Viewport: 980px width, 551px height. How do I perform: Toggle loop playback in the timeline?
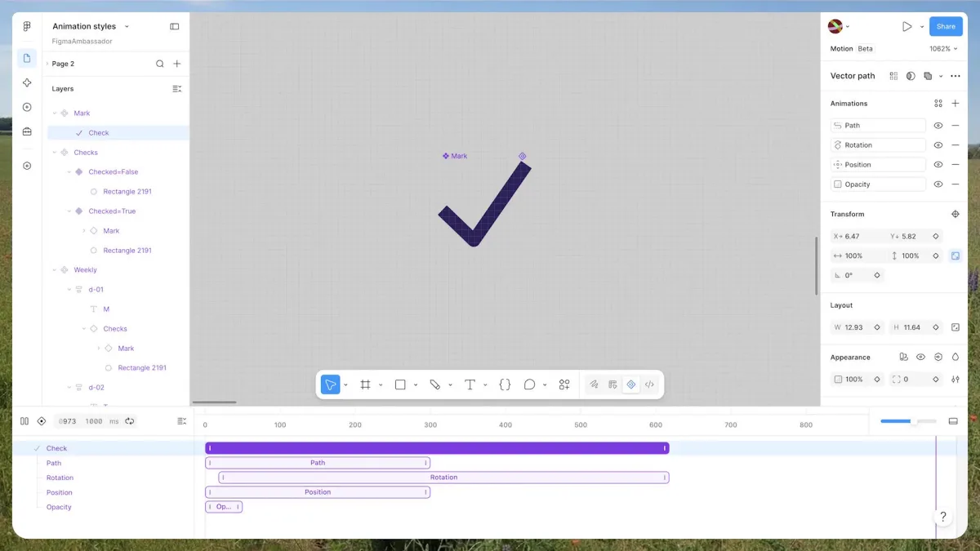tap(130, 421)
